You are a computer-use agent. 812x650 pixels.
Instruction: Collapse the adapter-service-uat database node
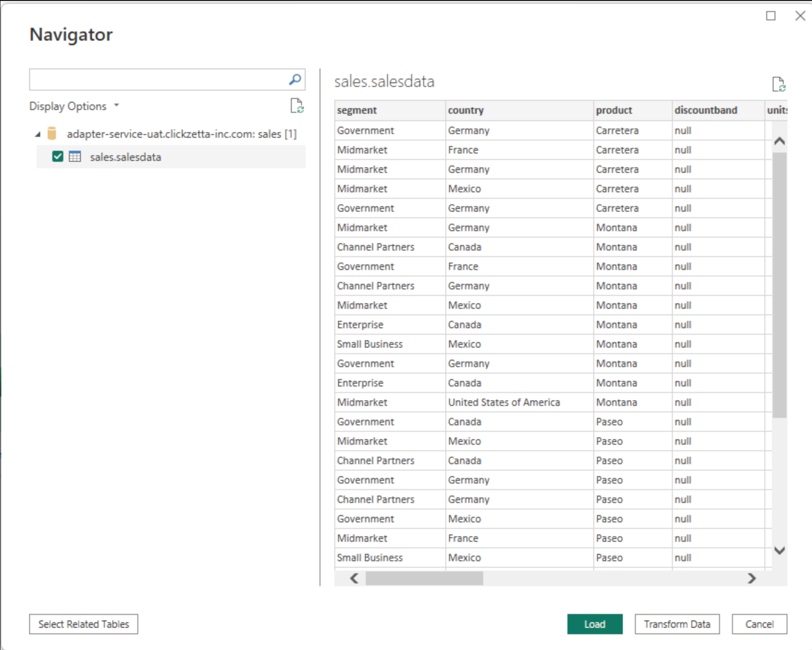tap(38, 135)
